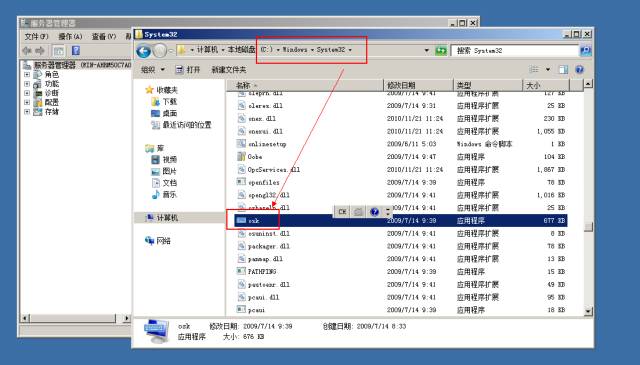Open the 组织 dropdown in Explorer toolbar
The image size is (640, 365).
pos(153,70)
